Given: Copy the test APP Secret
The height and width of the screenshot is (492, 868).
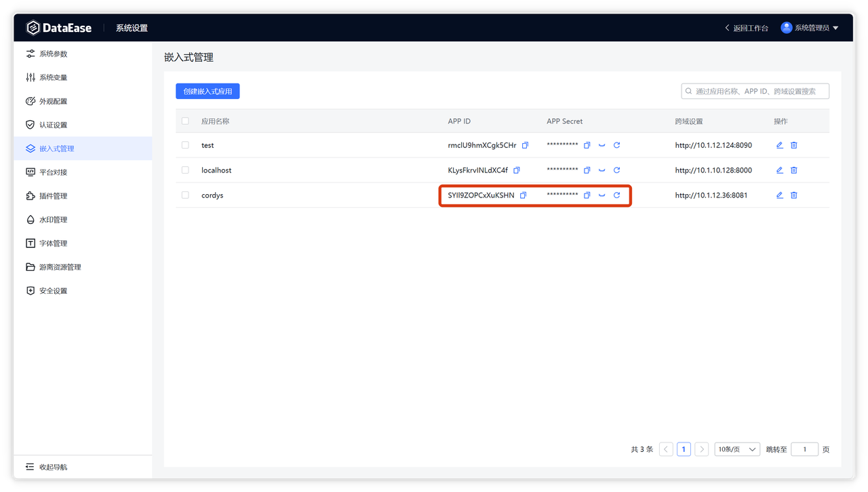Looking at the screenshot, I should [x=587, y=145].
